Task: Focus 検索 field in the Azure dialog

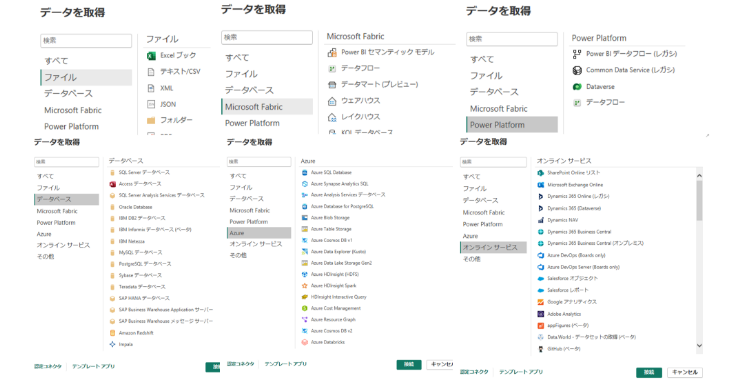Action: click(259, 161)
